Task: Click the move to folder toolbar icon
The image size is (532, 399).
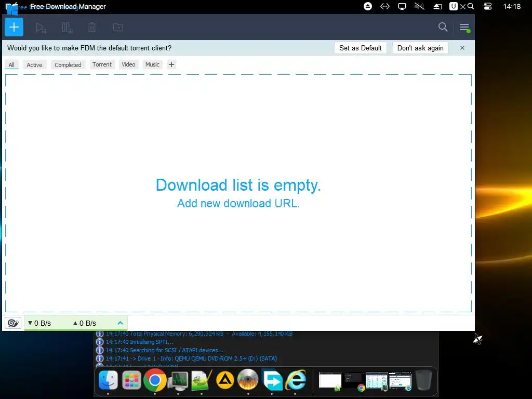Action: (118, 27)
